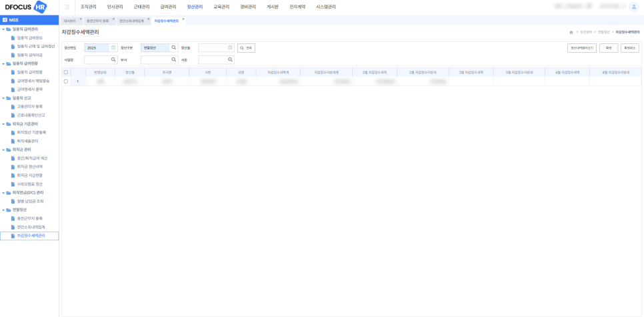Click document icon beside 급여명세서 출력
Viewport: 644px width, 317px height.
[x=13, y=89]
